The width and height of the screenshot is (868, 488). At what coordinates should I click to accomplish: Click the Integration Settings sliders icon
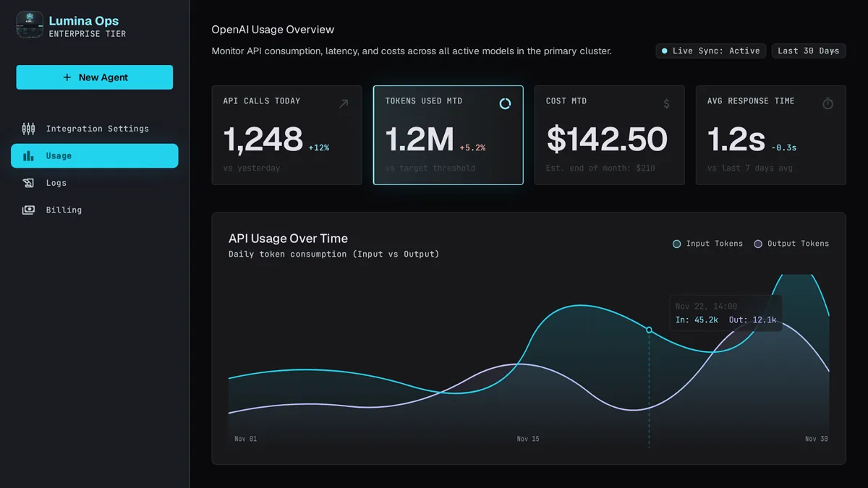click(28, 129)
